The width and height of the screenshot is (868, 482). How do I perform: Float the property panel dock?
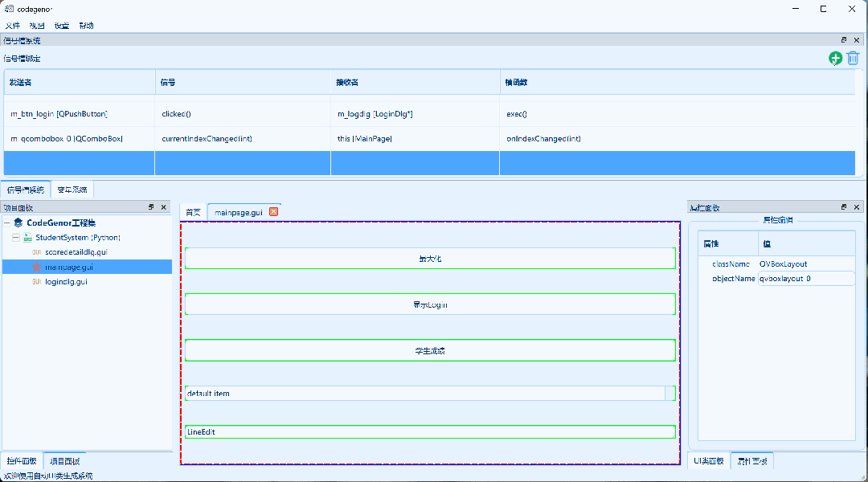(844, 207)
